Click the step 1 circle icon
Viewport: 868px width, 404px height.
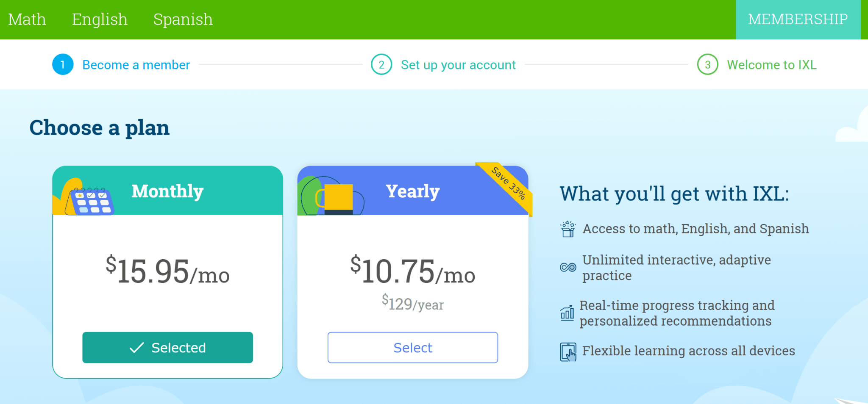[x=63, y=65]
